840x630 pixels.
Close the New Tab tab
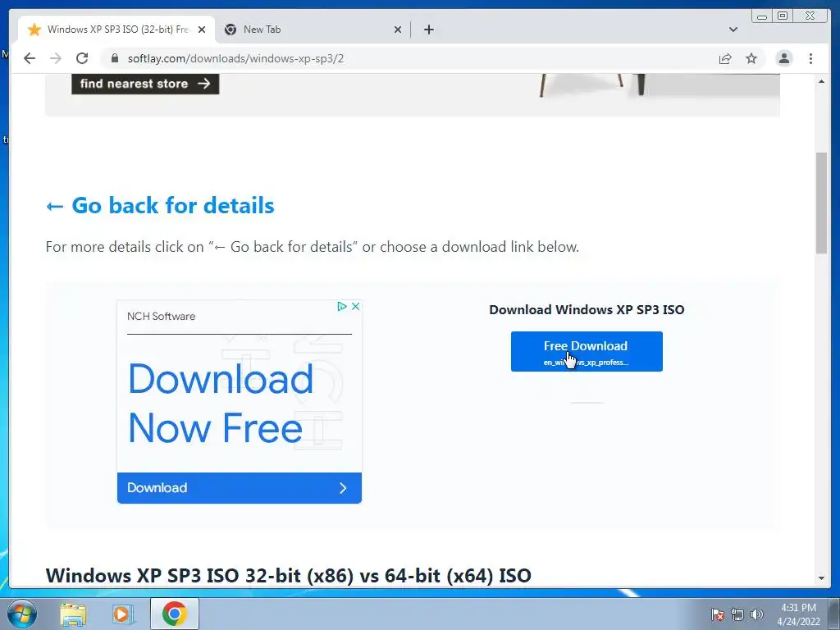398,30
